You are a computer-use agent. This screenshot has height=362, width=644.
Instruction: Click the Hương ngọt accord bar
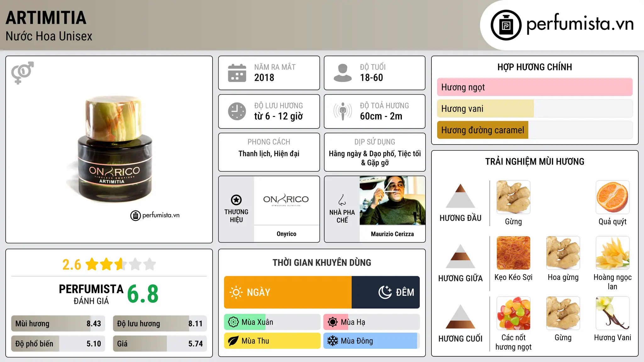(535, 87)
